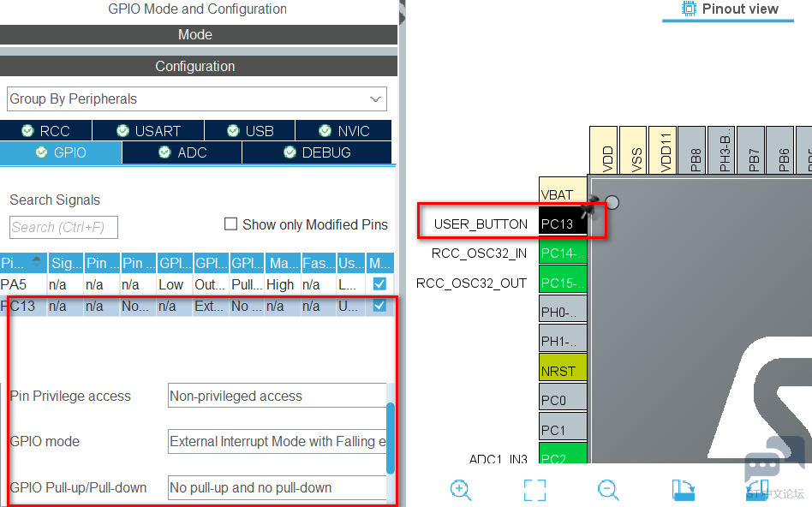This screenshot has height=507, width=812.
Task: Sort table by Fast Mode column header
Action: pos(319,263)
